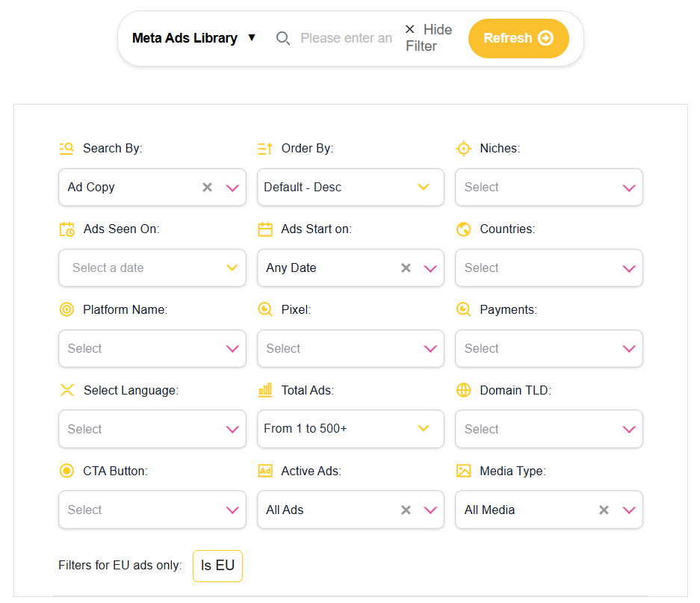Viewport: 700px width, 603px height.
Task: Click the Media Type image icon
Action: tap(463, 471)
